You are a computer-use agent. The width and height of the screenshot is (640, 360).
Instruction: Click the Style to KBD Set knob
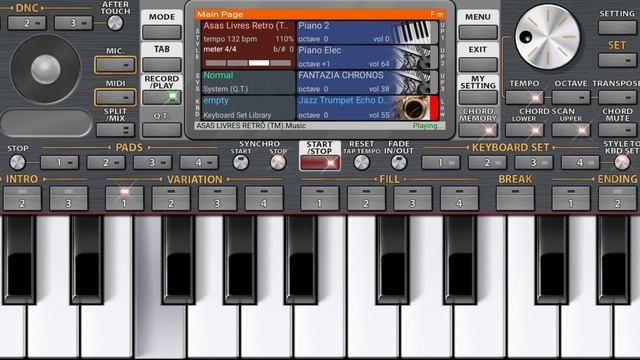coord(622,162)
